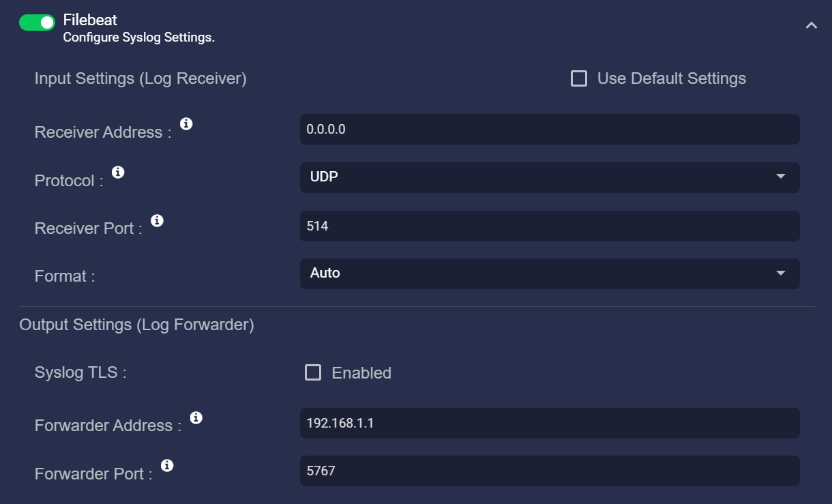Screen dimensions: 832x504
Task: Open the Format Auto dropdown
Action: 550,273
